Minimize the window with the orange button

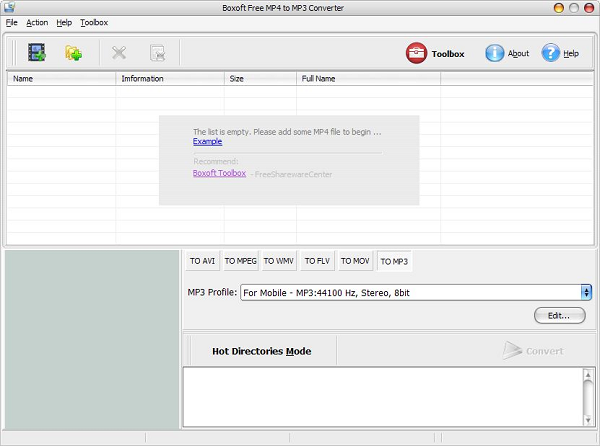(x=559, y=8)
